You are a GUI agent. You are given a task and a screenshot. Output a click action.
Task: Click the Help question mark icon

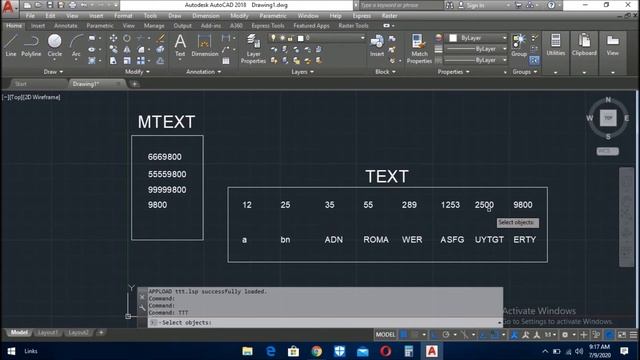[x=551, y=5]
